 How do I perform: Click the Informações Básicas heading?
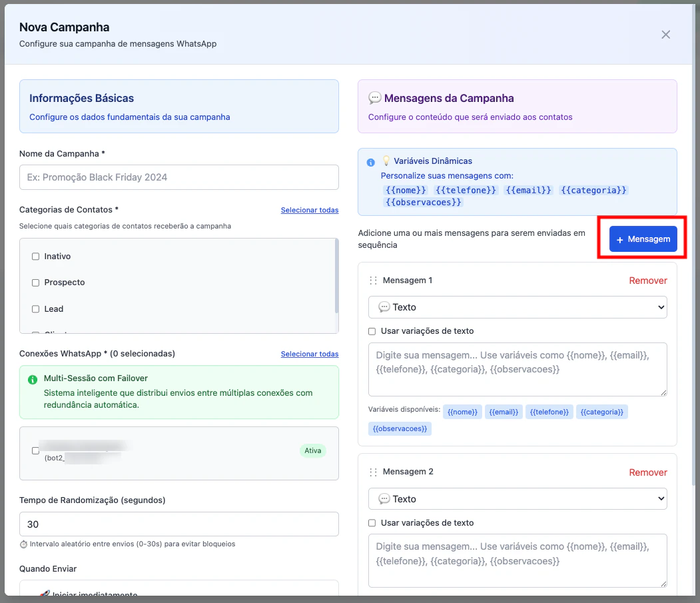pos(82,98)
